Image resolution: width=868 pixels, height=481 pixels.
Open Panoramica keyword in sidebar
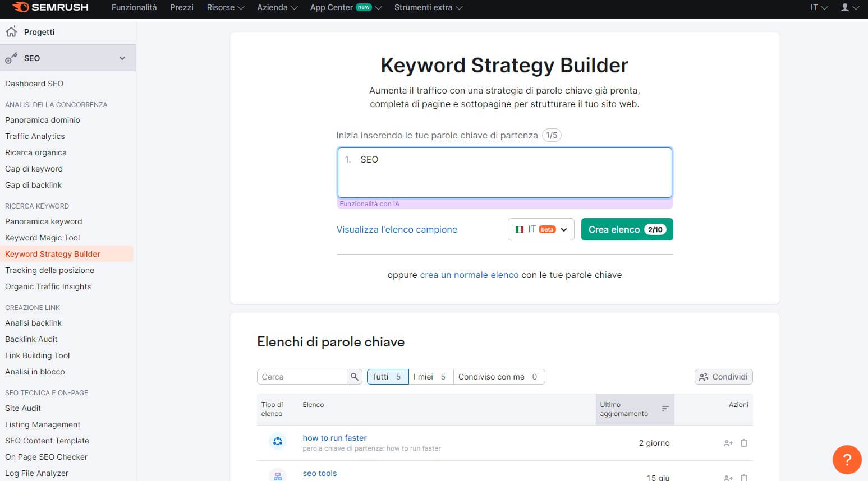(44, 221)
